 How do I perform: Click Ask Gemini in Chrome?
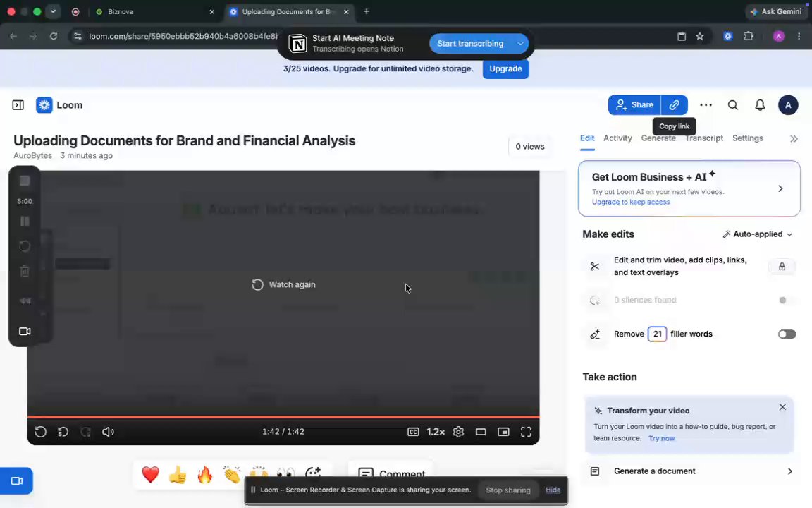(x=776, y=11)
